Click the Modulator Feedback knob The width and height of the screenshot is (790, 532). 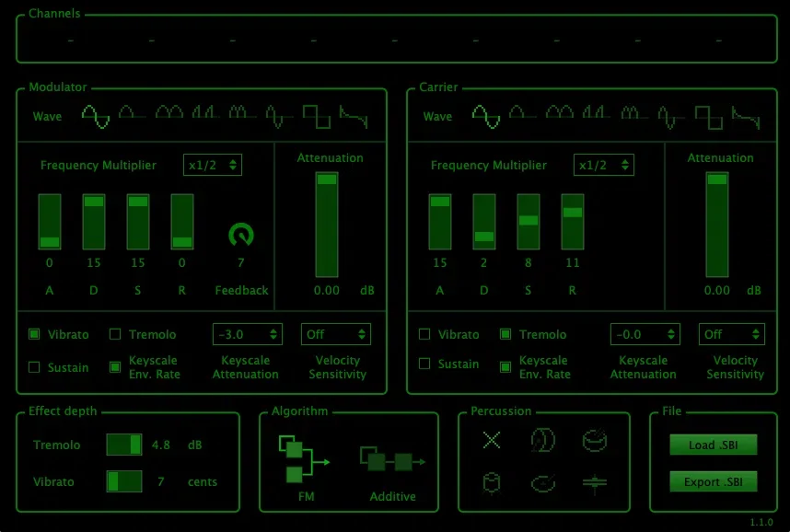pyautogui.click(x=241, y=235)
